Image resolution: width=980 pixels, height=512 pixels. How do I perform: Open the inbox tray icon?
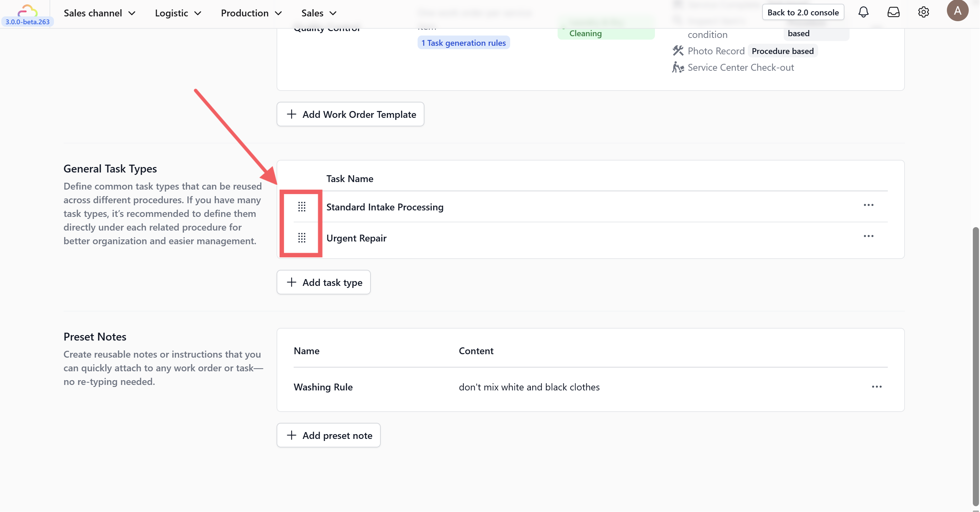893,12
